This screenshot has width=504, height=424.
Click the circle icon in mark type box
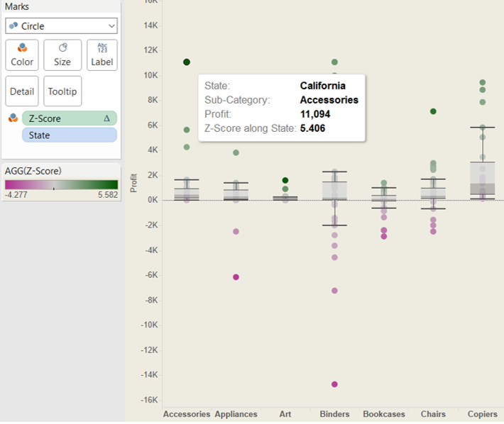13,26
